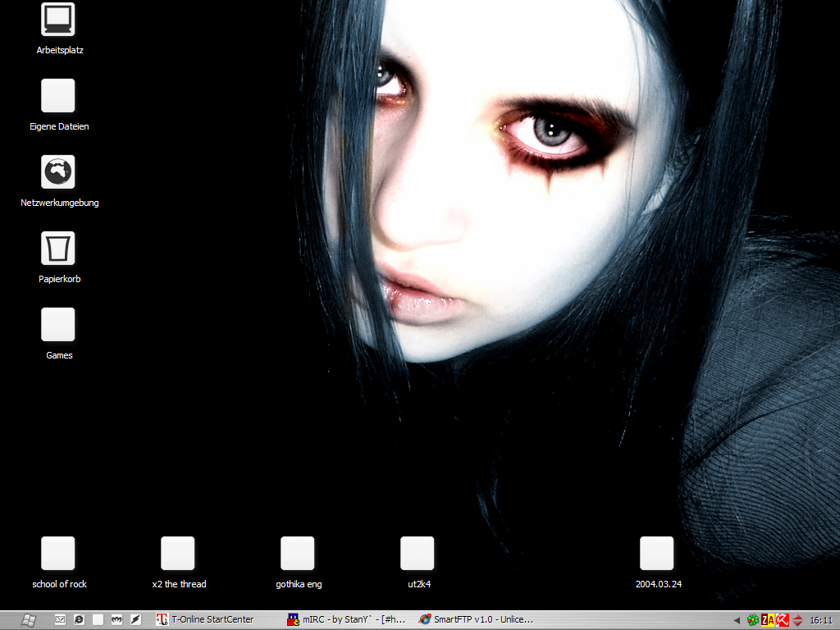Select the school of rock icon

(x=58, y=554)
